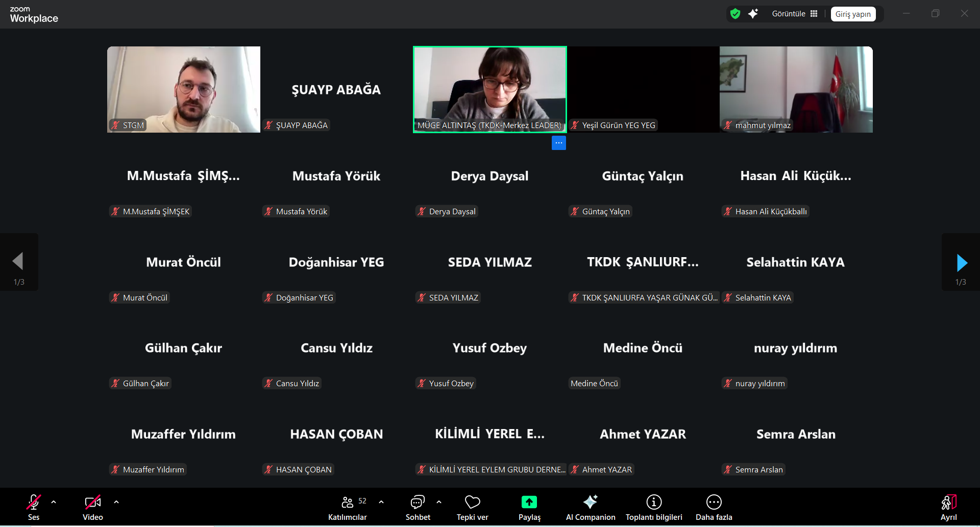Open the green shield encryption icon
This screenshot has height=527, width=980.
tap(735, 14)
